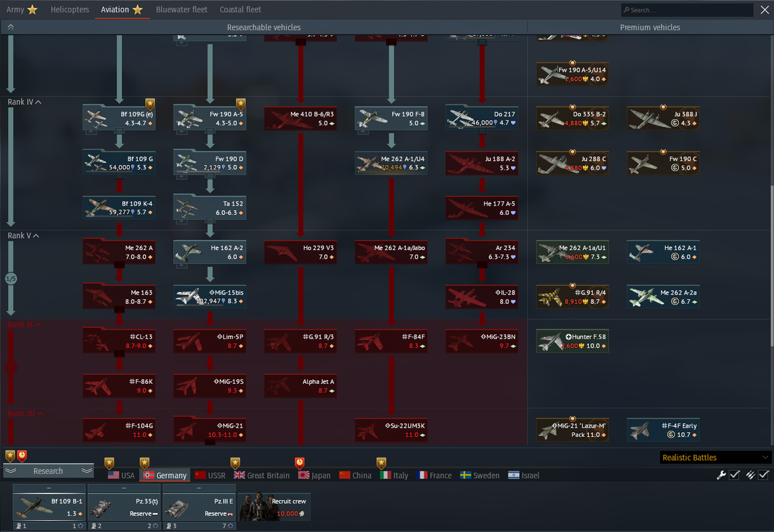The width and height of the screenshot is (774, 532).
Task: Select the Fw 190 A-5 vehicle card
Action: click(210, 118)
